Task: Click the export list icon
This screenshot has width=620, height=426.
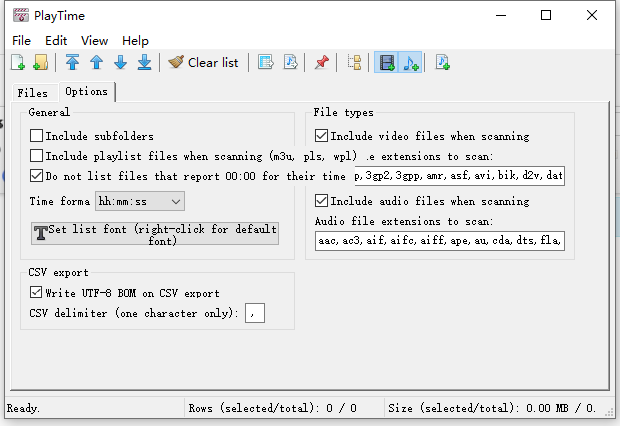Action: pyautogui.click(x=266, y=62)
